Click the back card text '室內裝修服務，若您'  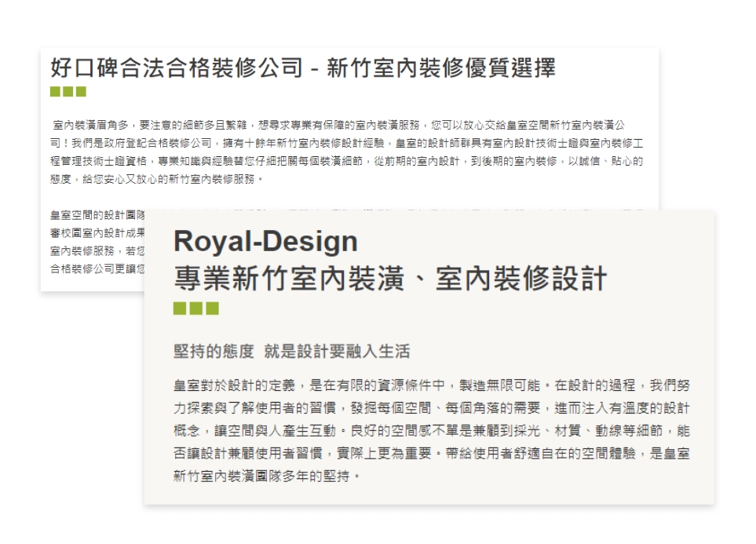[x=97, y=250]
